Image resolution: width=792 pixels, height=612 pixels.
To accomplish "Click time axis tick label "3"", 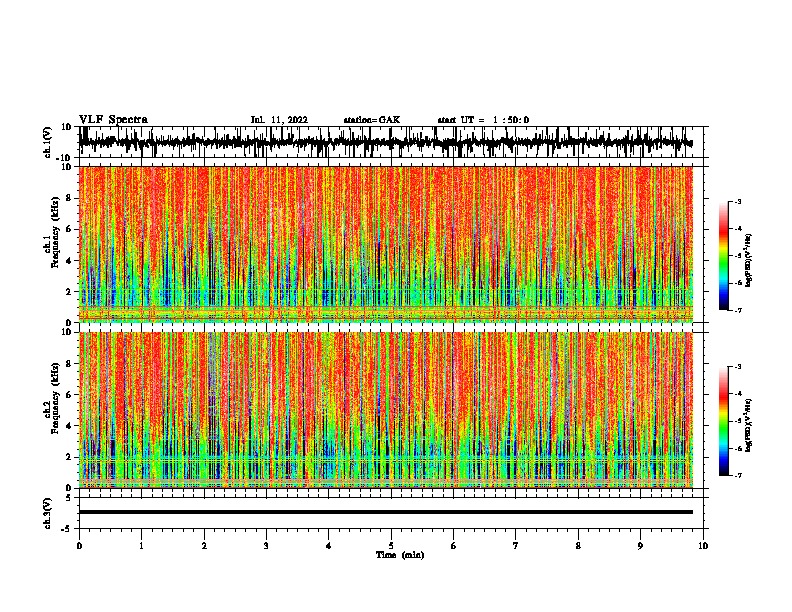I will pyautogui.click(x=266, y=546).
